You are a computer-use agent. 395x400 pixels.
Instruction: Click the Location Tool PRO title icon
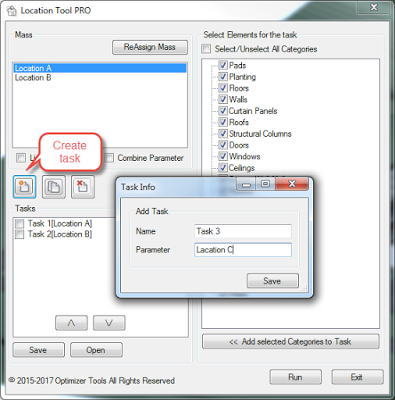pos(12,11)
